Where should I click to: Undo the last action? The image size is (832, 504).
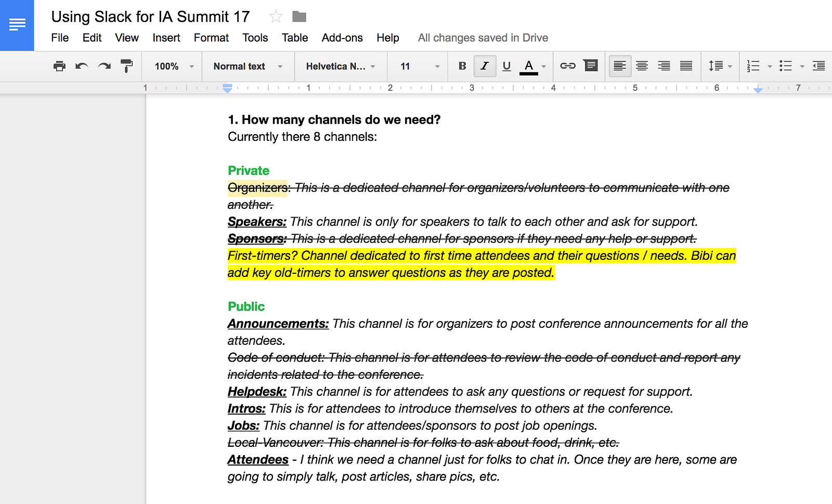(82, 66)
